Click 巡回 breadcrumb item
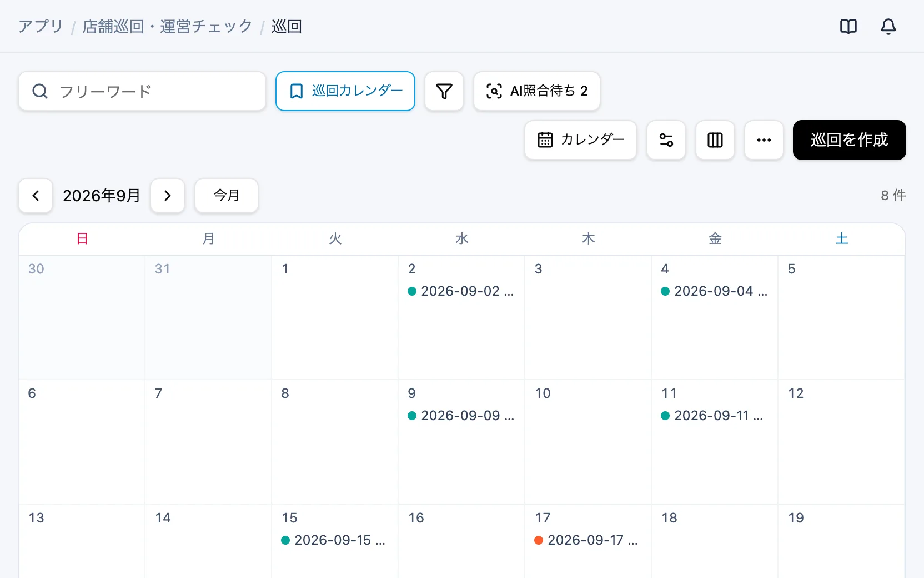The height and width of the screenshot is (578, 924). tap(286, 27)
